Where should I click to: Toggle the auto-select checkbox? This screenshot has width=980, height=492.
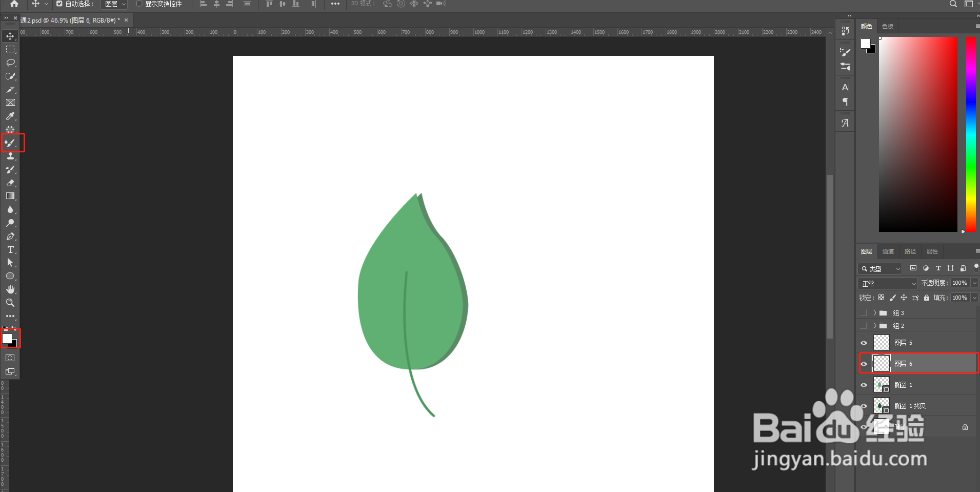click(59, 4)
